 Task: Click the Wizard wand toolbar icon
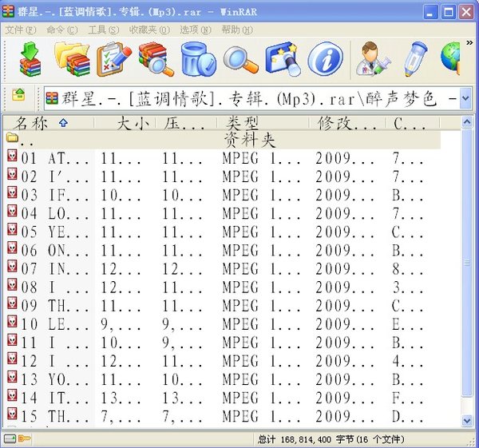click(x=283, y=59)
